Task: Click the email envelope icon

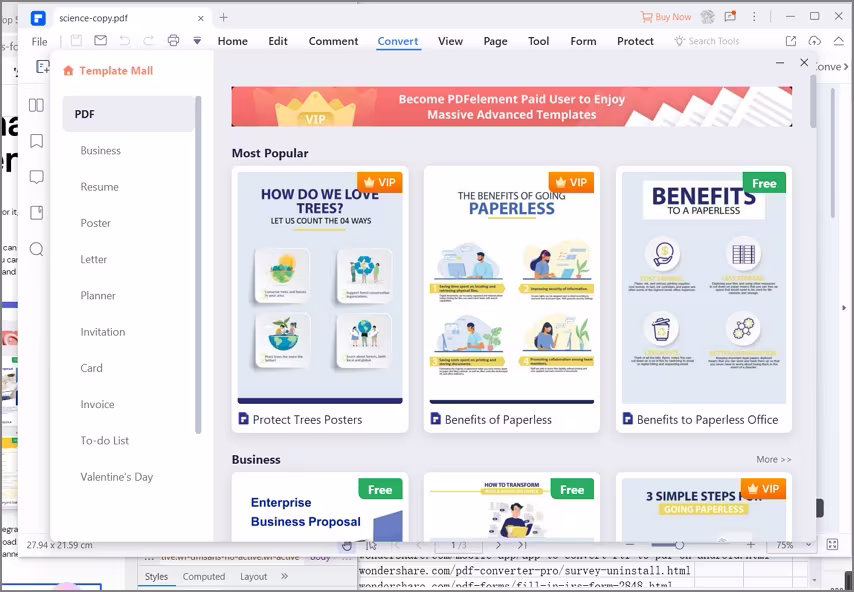Action: 100,40
